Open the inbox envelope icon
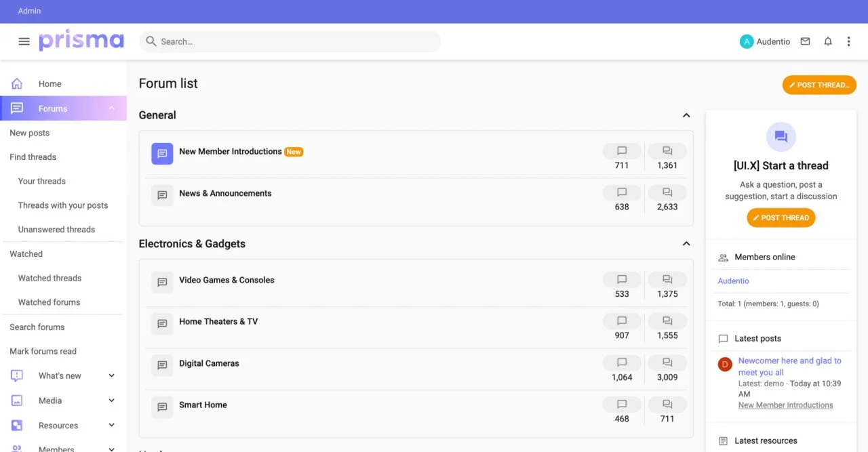The height and width of the screenshot is (452, 868). click(805, 41)
